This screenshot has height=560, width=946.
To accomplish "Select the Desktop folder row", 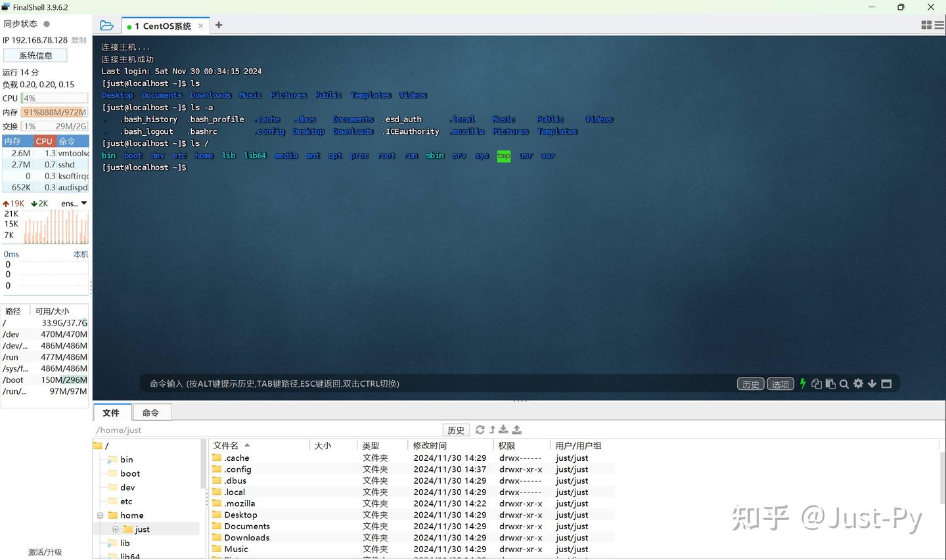I will 412,515.
